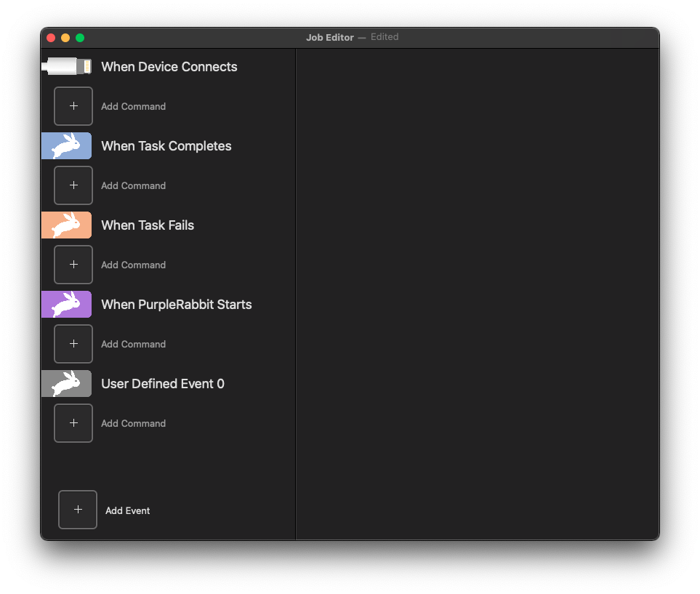Minimize the Job Editor window

(x=65, y=38)
